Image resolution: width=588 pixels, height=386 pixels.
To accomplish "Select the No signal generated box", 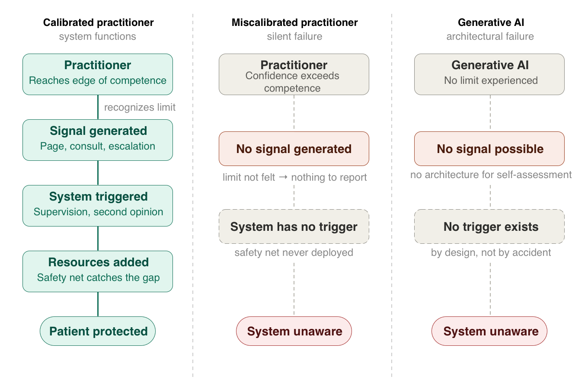I will [x=294, y=149].
